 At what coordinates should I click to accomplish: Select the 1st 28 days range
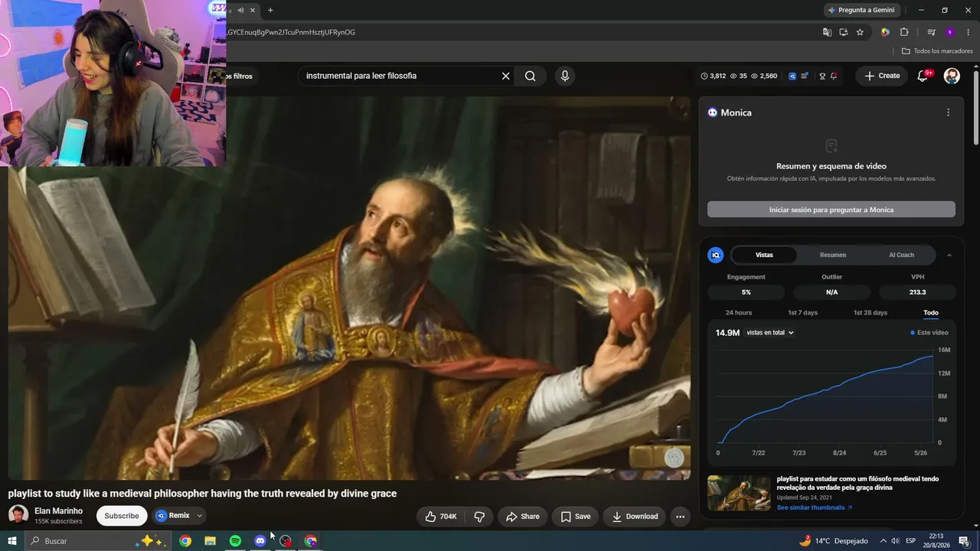click(x=871, y=313)
